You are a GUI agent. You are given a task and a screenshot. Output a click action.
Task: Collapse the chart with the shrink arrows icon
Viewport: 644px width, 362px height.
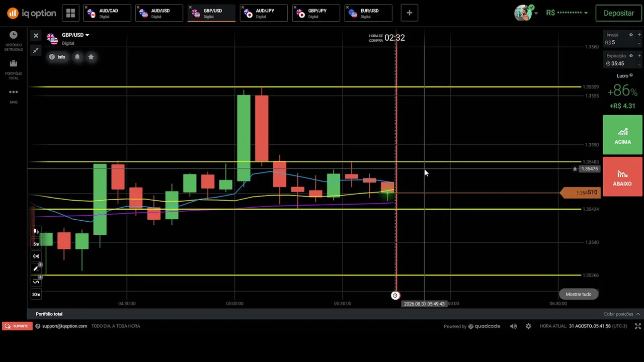(x=36, y=50)
